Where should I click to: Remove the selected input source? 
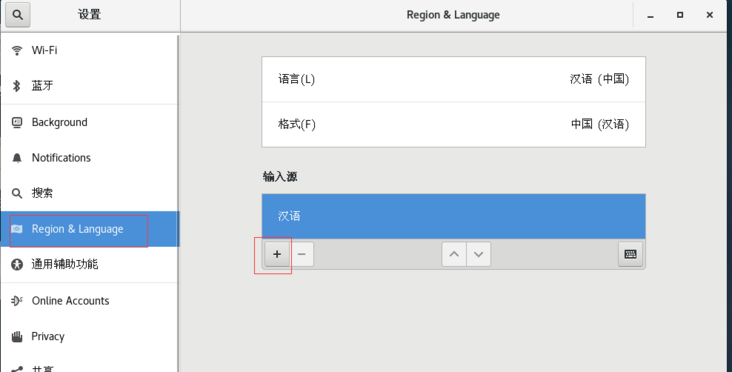[302, 254]
